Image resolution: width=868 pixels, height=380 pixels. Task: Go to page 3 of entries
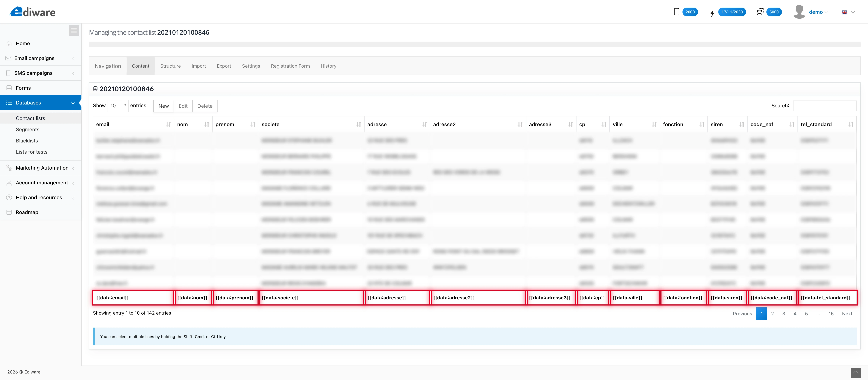point(784,314)
